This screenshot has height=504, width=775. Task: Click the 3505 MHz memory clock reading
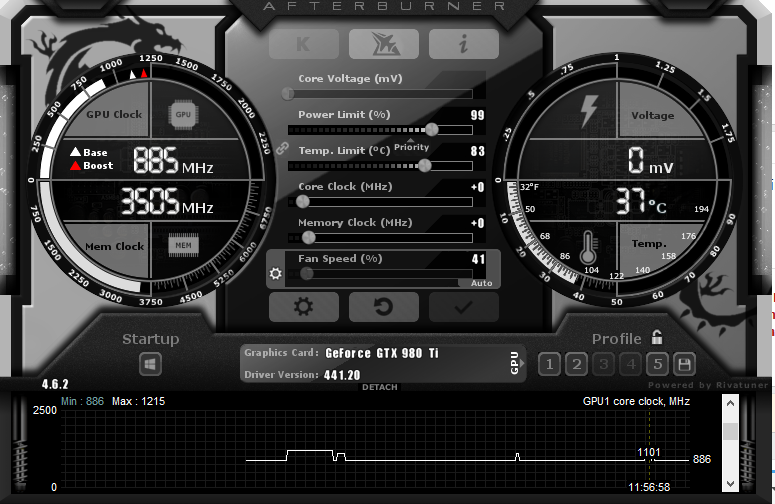click(167, 201)
